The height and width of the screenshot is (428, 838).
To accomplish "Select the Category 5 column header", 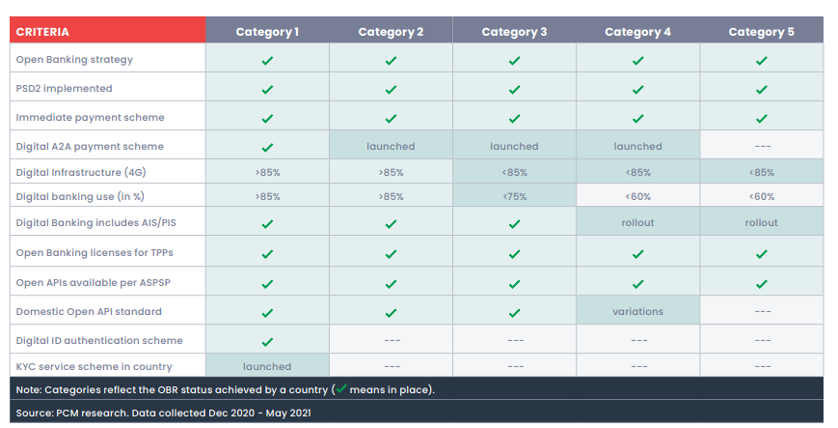I will tap(762, 30).
